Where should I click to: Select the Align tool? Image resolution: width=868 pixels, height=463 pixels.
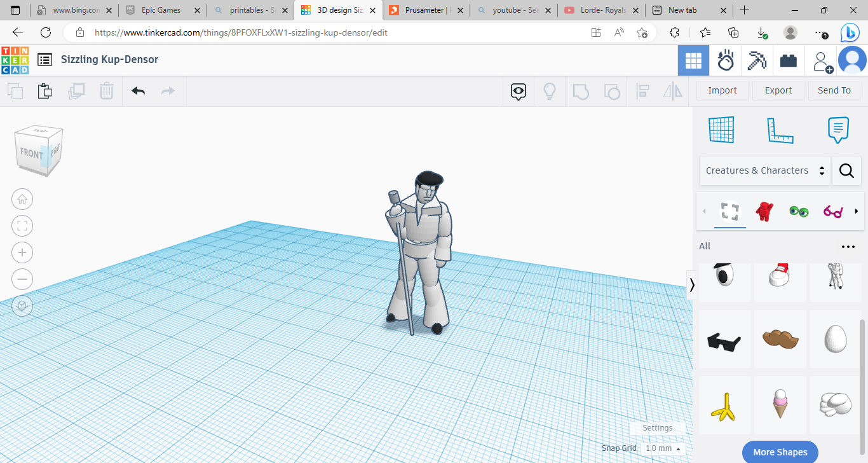pos(642,92)
